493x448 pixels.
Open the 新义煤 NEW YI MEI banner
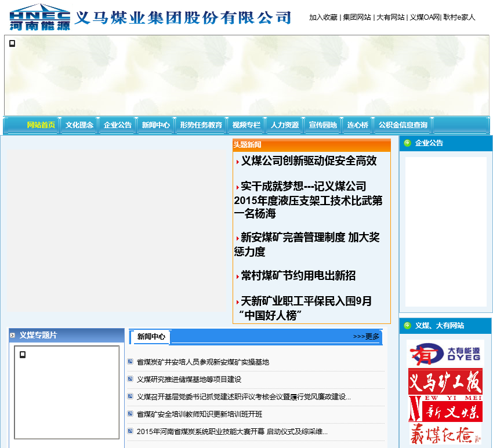pos(445,409)
